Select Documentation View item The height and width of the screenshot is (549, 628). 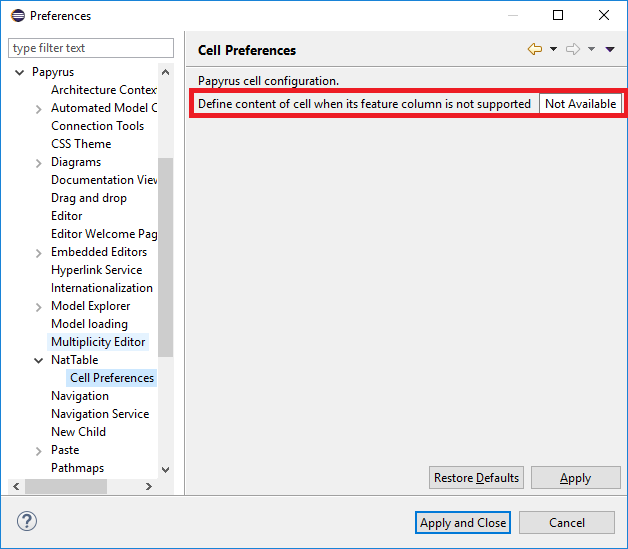[104, 180]
